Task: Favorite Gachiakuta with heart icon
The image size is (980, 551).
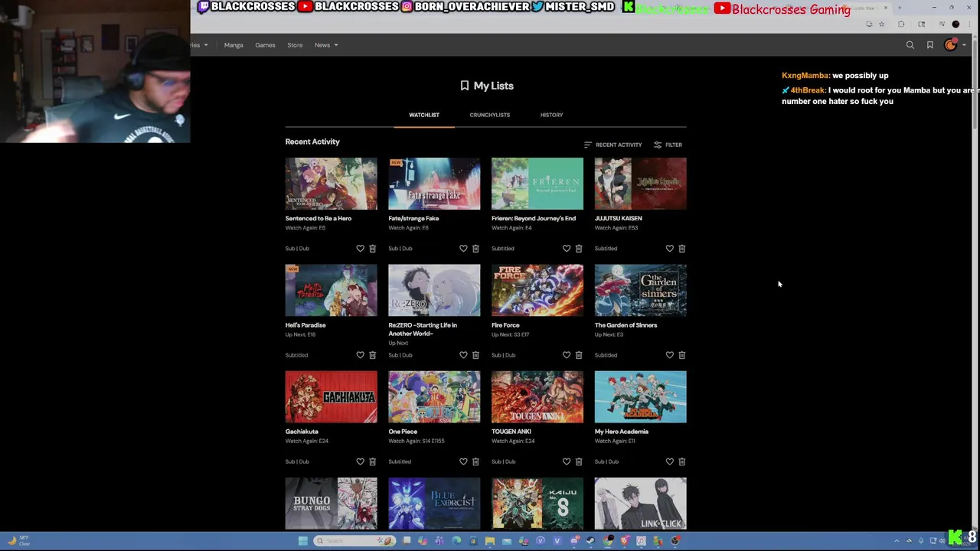Action: (361, 461)
